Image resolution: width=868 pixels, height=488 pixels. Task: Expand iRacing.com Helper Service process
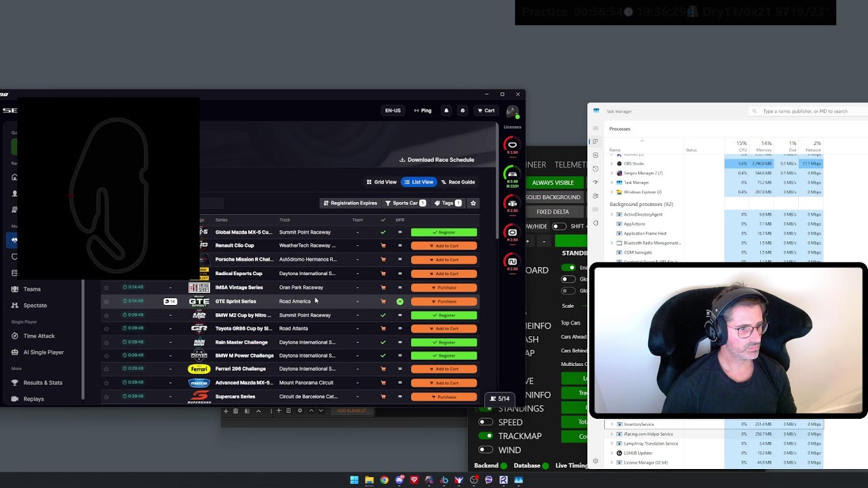pos(612,434)
